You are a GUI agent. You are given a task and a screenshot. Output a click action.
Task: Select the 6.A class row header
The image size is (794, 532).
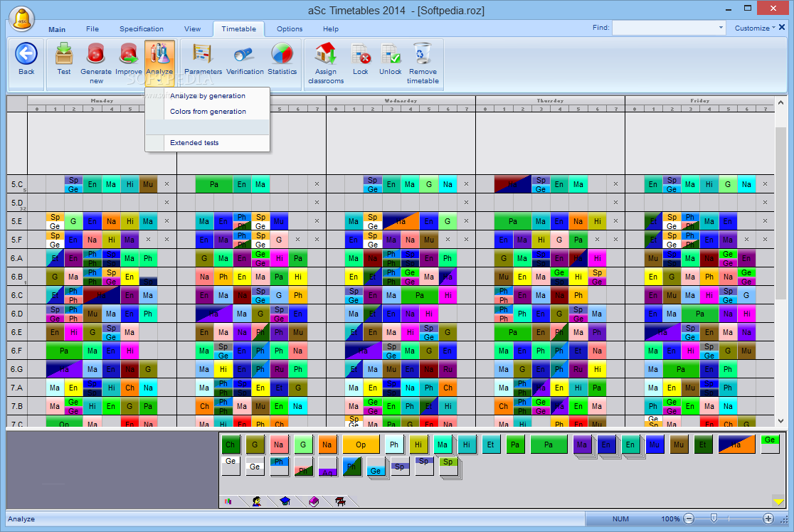tap(17, 258)
